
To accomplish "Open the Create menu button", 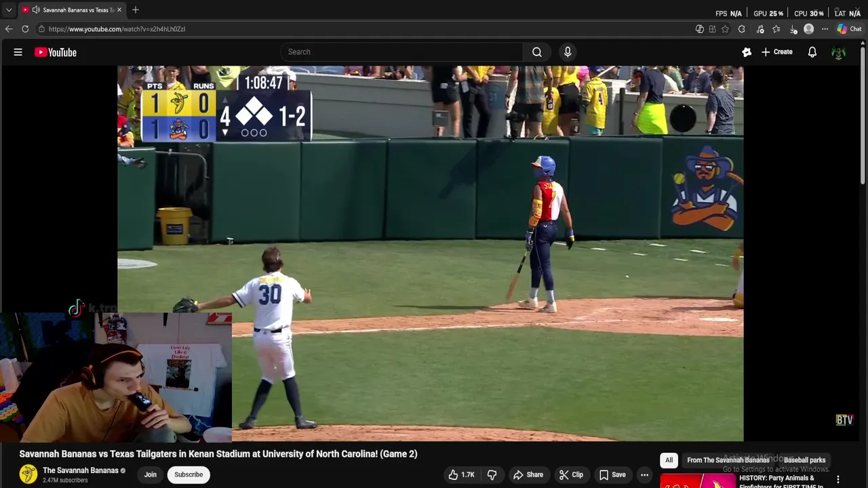I will pyautogui.click(x=776, y=52).
